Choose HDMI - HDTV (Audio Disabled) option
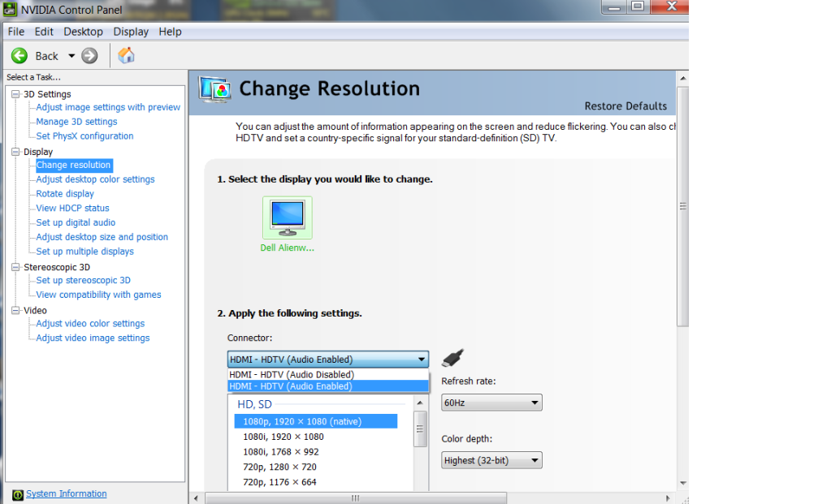831x504 pixels. click(x=327, y=374)
